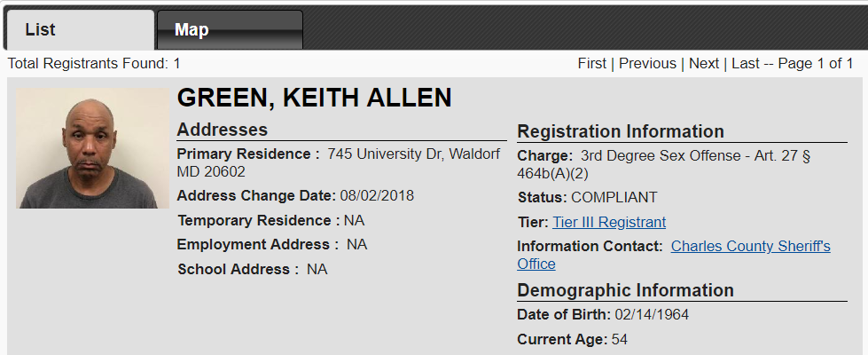The width and height of the screenshot is (868, 355).
Task: Click the Registration Information heading
Action: (x=621, y=132)
